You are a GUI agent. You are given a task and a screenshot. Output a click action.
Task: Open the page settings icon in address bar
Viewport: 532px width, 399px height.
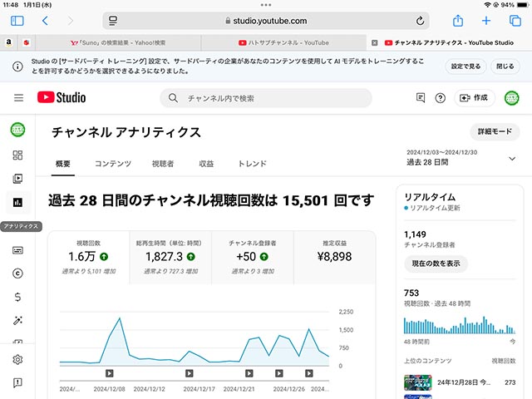click(113, 21)
